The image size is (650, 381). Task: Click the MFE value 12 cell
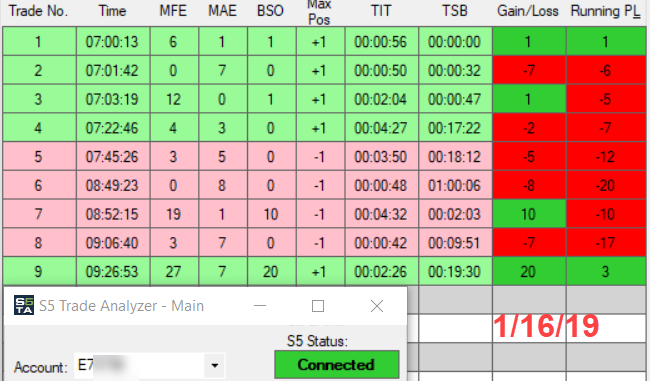[174, 99]
